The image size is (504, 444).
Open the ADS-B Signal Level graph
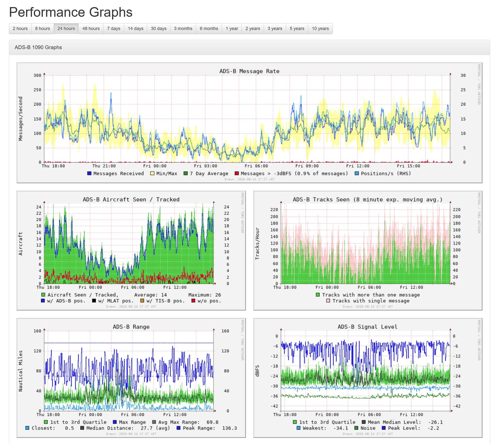click(368, 378)
